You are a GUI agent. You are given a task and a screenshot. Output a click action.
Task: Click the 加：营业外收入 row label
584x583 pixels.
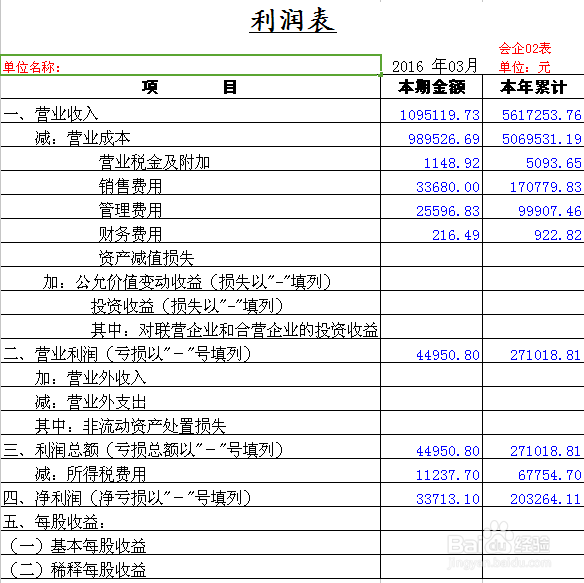click(x=90, y=378)
